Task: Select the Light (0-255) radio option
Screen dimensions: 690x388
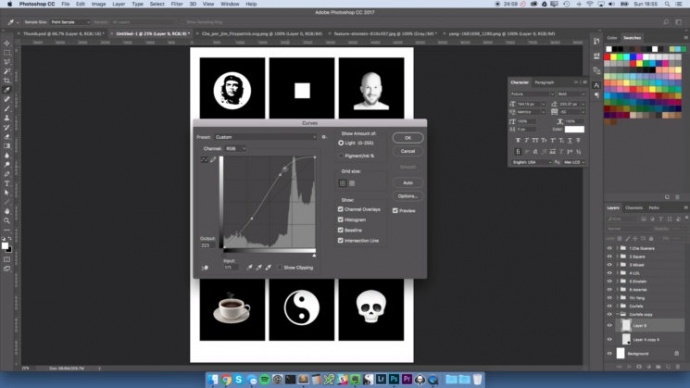Action: (341, 143)
